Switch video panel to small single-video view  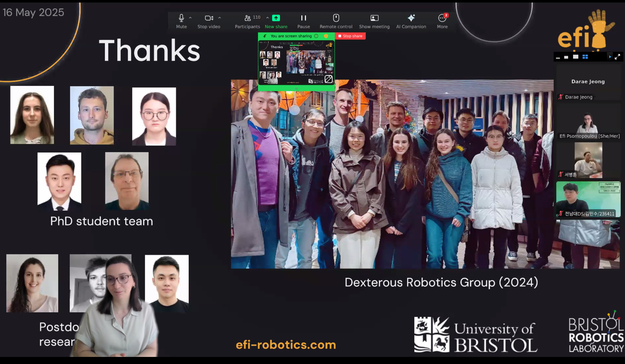click(566, 57)
